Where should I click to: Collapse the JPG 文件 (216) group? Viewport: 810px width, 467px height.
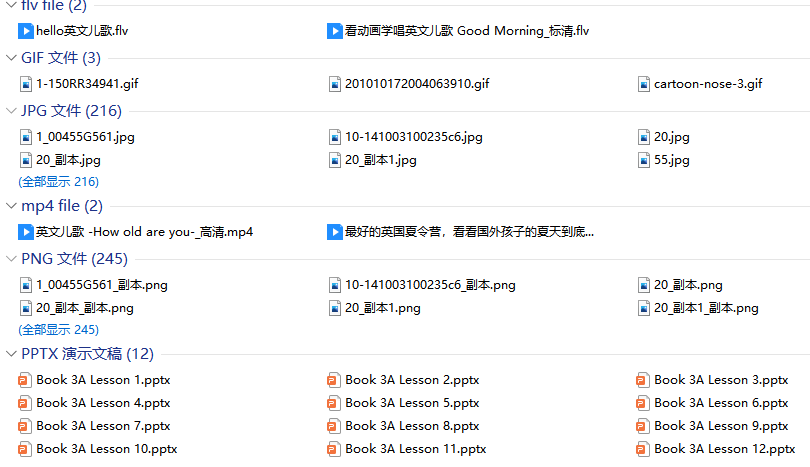tap(11, 111)
